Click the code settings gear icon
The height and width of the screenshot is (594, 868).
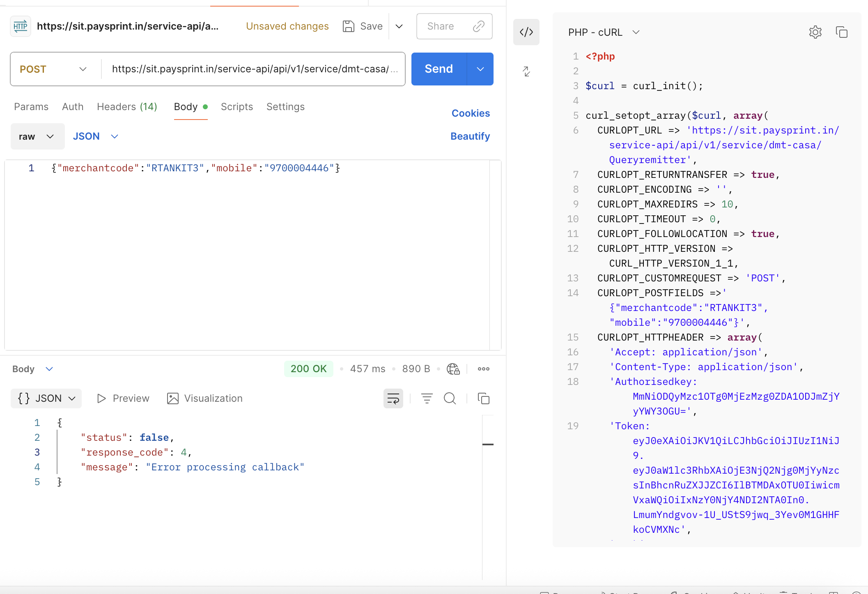(815, 32)
